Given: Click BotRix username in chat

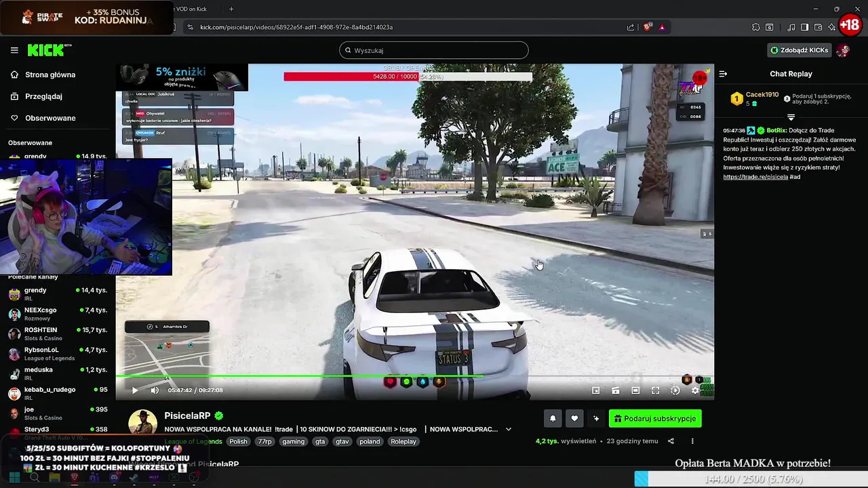Looking at the screenshot, I should (x=776, y=130).
